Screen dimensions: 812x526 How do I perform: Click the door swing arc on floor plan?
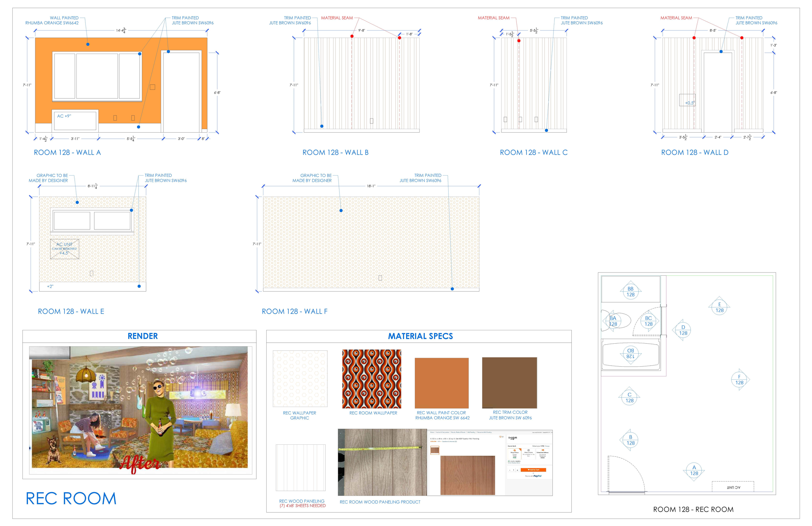tap(627, 474)
